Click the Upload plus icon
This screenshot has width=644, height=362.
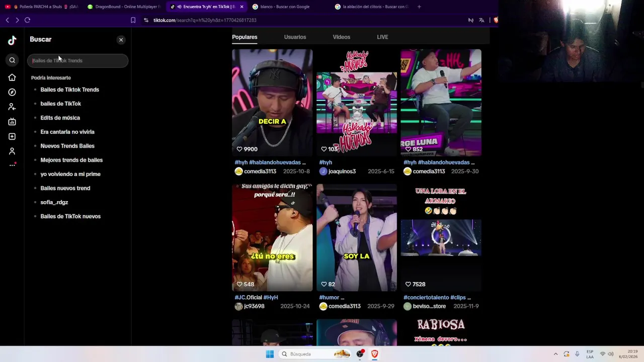click(12, 136)
